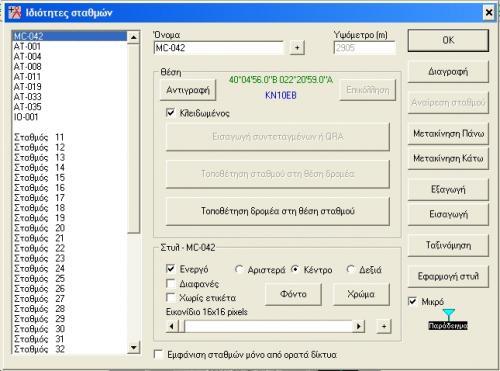This screenshot has height=371, width=500.
Task: Click icon slider left arrow
Action: point(172,326)
